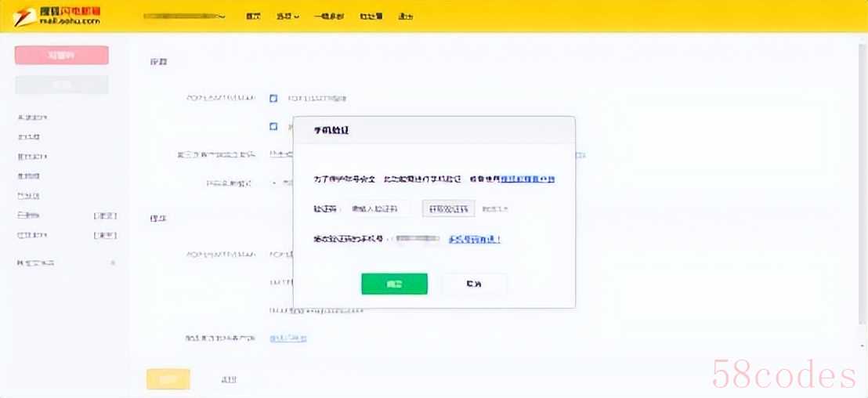Click the yellow save button at bottom
Image resolution: width=868 pixels, height=398 pixels.
point(168,379)
